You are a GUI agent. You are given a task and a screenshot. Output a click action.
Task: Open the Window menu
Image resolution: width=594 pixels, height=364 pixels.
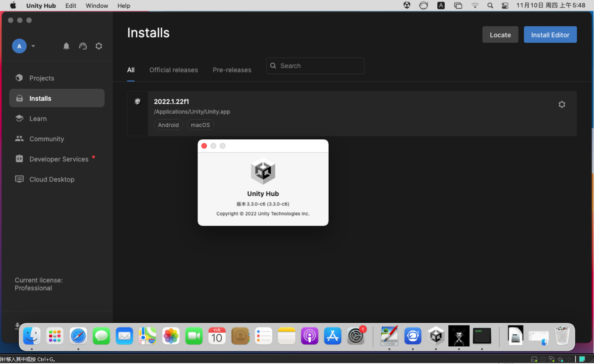click(97, 6)
